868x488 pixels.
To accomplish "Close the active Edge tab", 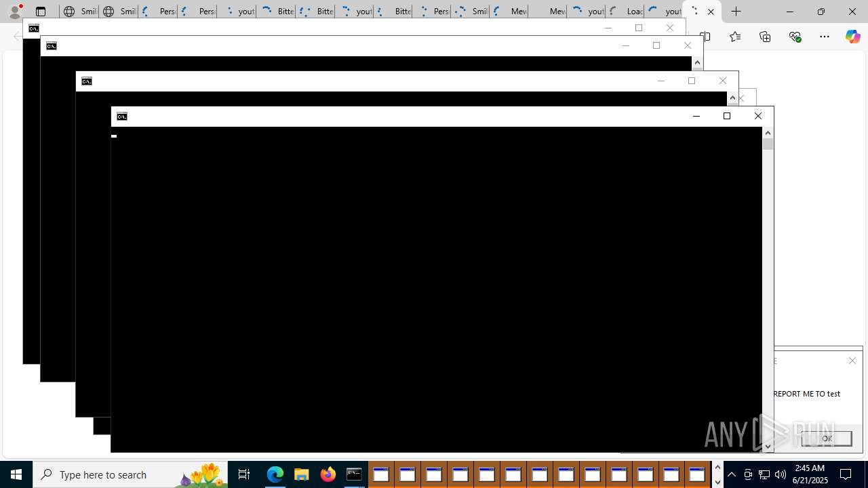I will coord(711,12).
